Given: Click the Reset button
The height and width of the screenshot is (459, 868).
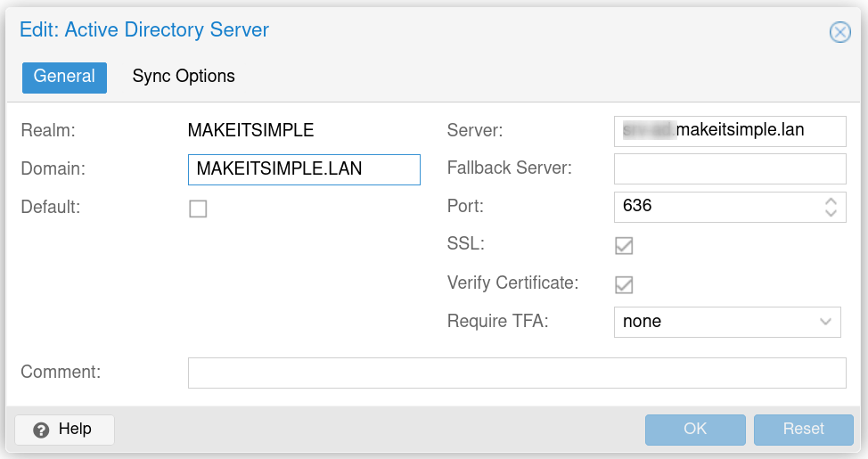Looking at the screenshot, I should [803, 430].
